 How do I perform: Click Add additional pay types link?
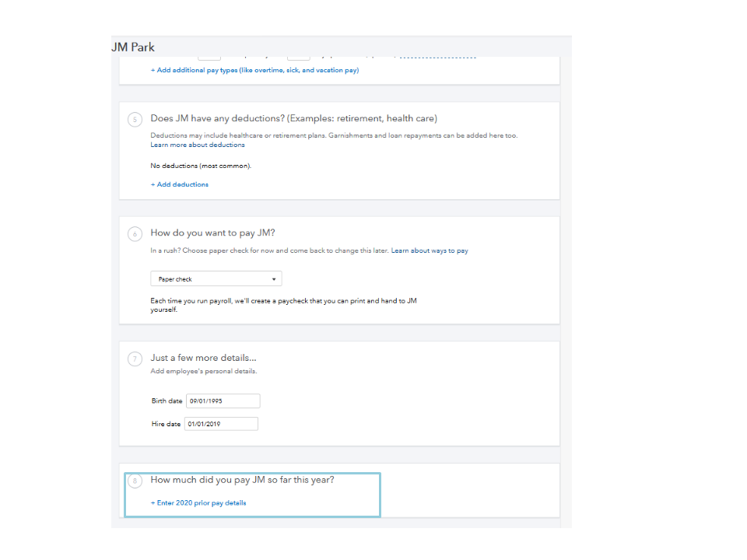click(x=254, y=70)
